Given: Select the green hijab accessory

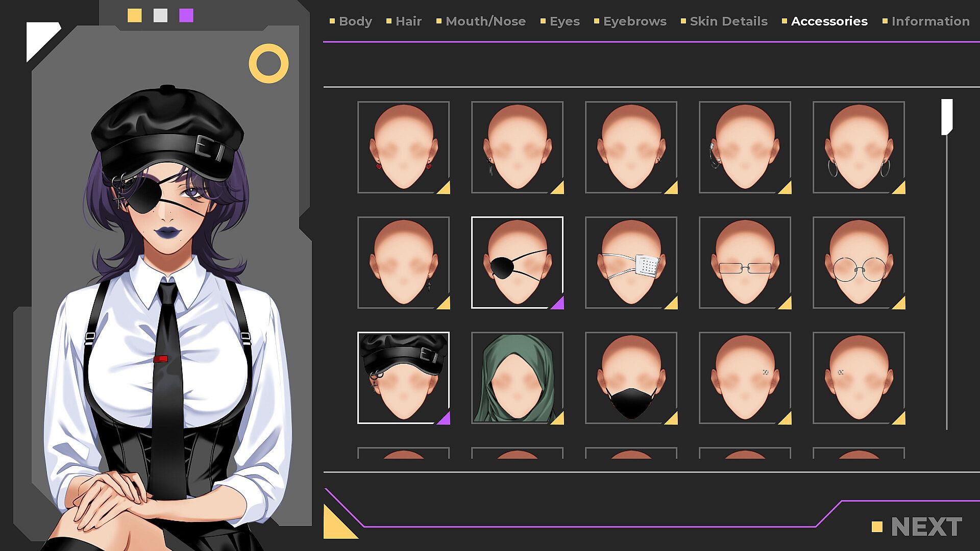Looking at the screenshot, I should [x=517, y=378].
